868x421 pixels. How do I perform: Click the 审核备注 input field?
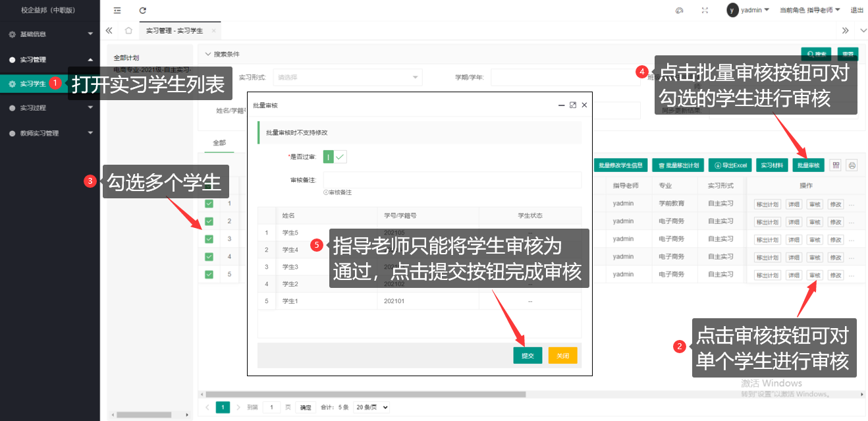click(x=452, y=180)
